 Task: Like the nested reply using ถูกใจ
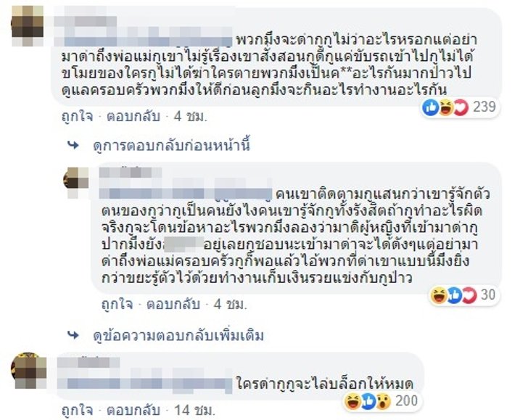[x=117, y=305]
